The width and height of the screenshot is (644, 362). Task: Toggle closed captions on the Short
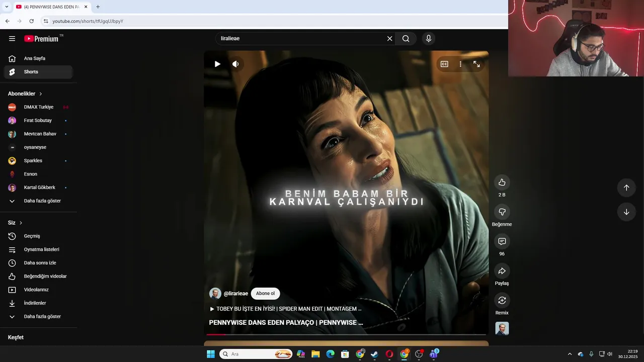pyautogui.click(x=444, y=64)
